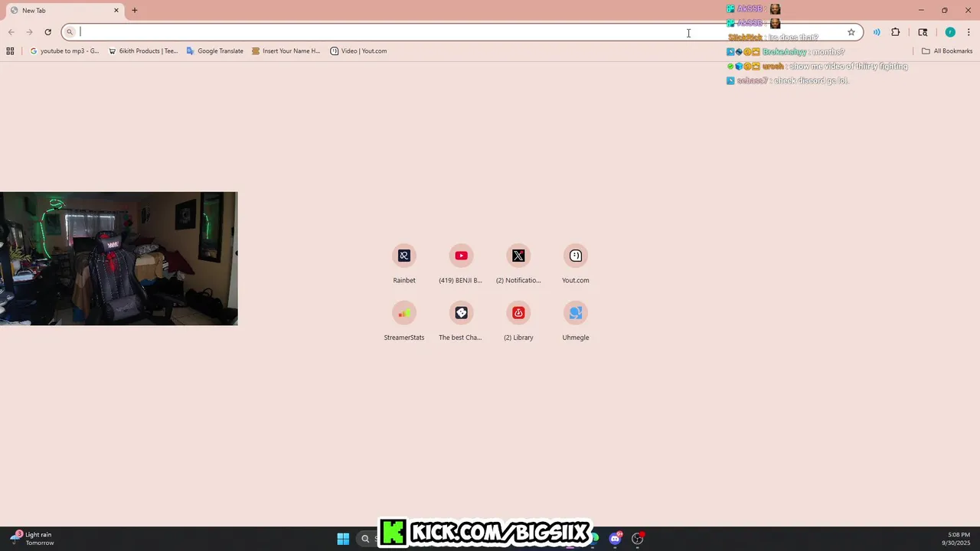Open Discord from the taskbar
This screenshot has height=551, width=980.
pyautogui.click(x=615, y=539)
